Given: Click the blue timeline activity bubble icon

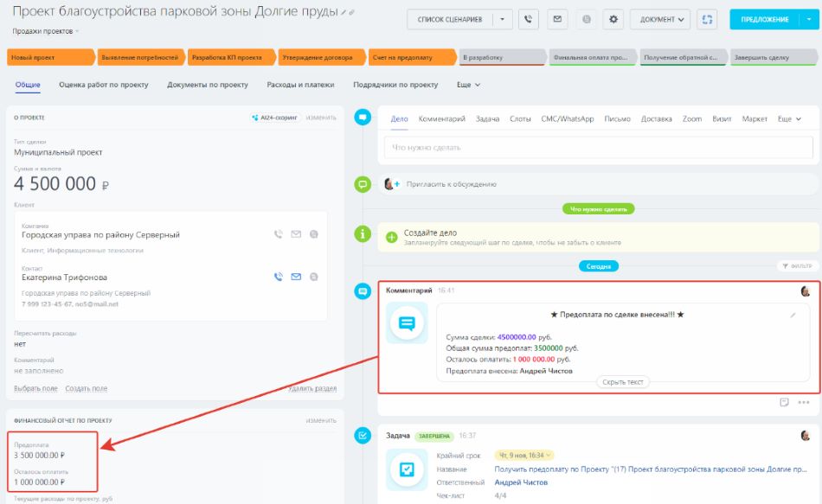Looking at the screenshot, I should pyautogui.click(x=363, y=117).
